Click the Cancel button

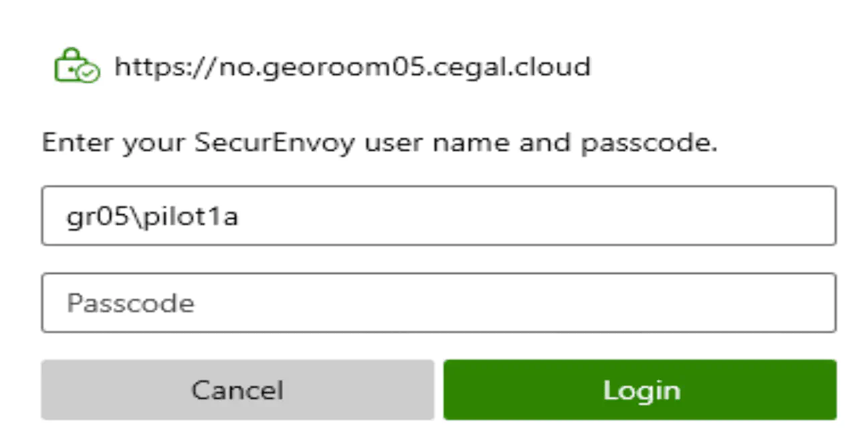click(x=237, y=389)
